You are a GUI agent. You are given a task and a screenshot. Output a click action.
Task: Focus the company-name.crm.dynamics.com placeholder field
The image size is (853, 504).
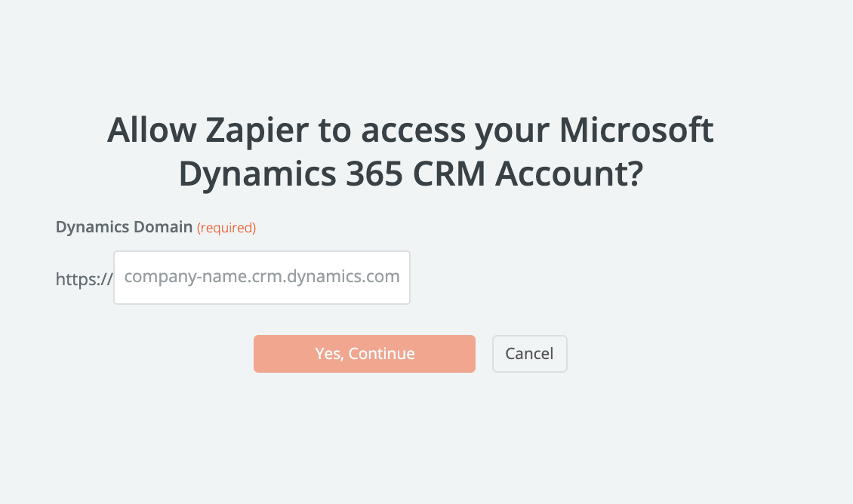[x=261, y=277]
